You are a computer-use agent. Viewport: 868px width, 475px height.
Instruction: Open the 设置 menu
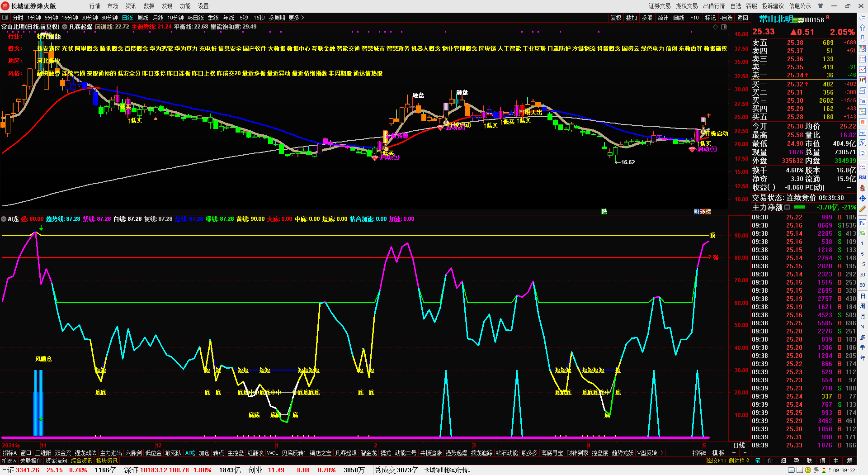point(203,6)
